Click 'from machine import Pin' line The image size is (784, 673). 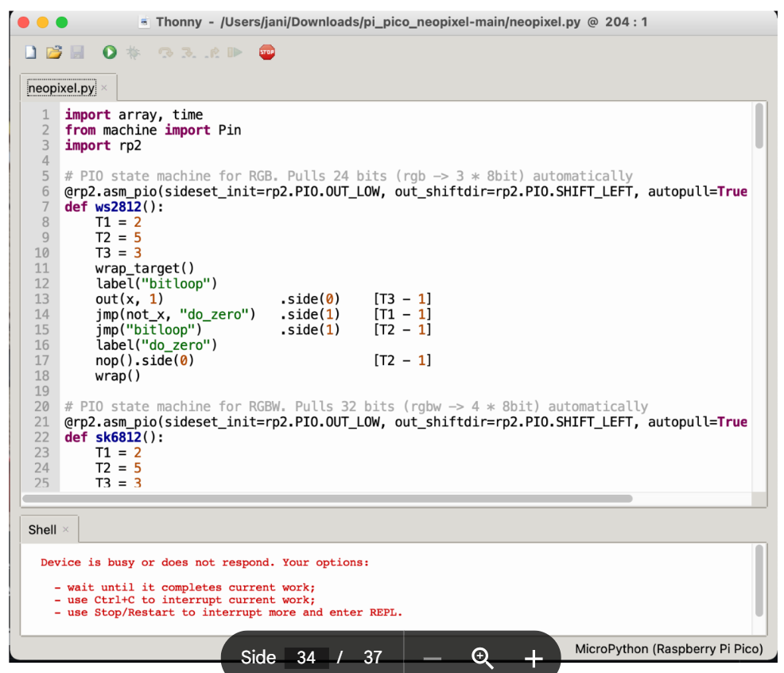click(x=153, y=130)
